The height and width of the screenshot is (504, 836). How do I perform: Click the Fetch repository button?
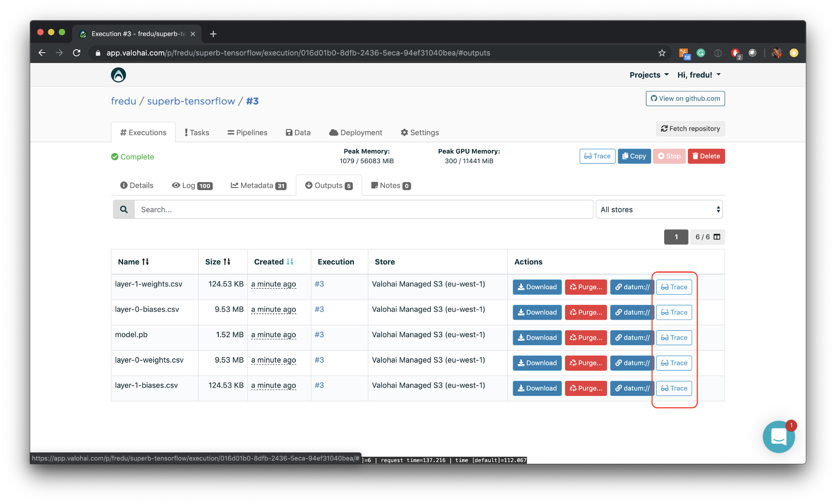pyautogui.click(x=690, y=128)
